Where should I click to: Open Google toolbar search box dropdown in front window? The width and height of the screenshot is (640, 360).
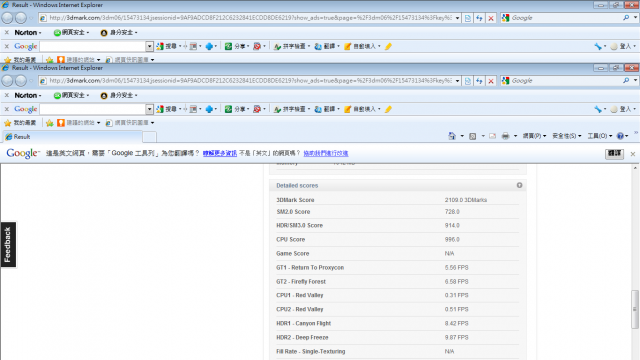tap(149, 109)
